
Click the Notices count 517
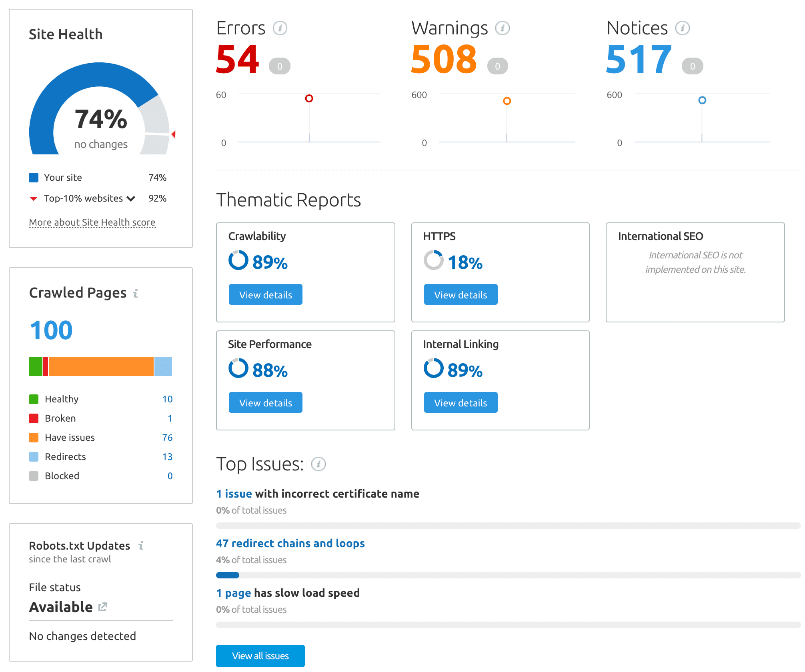pos(639,59)
